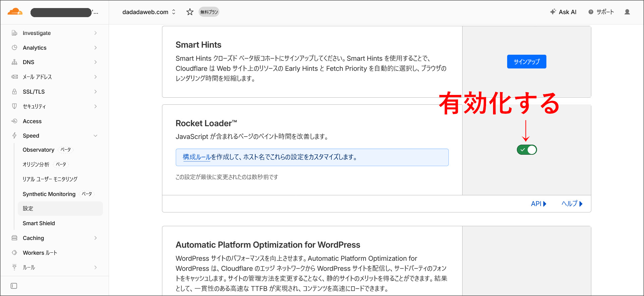This screenshot has width=644, height=296.
Task: Click the SSL/TLS lock icon
Action: pos(14,92)
